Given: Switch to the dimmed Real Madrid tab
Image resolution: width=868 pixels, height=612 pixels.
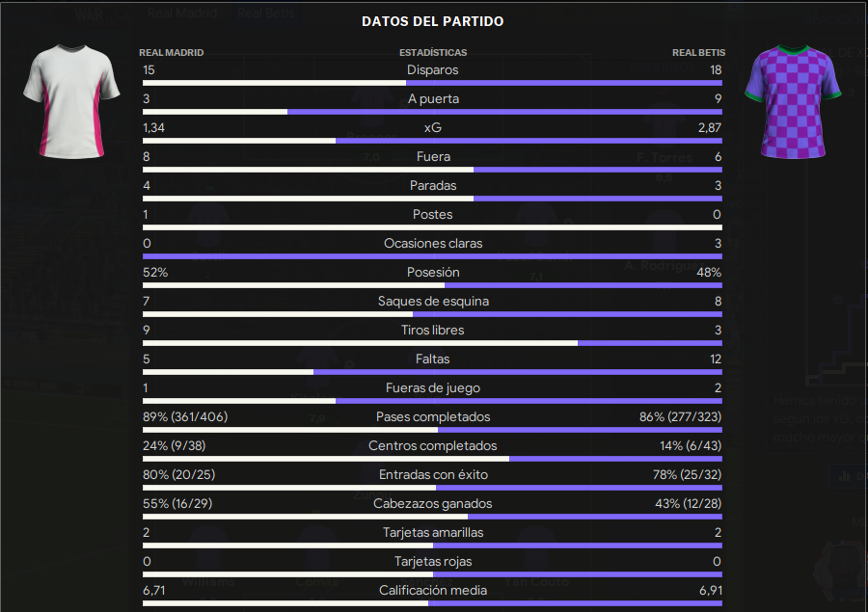Looking at the screenshot, I should [181, 13].
